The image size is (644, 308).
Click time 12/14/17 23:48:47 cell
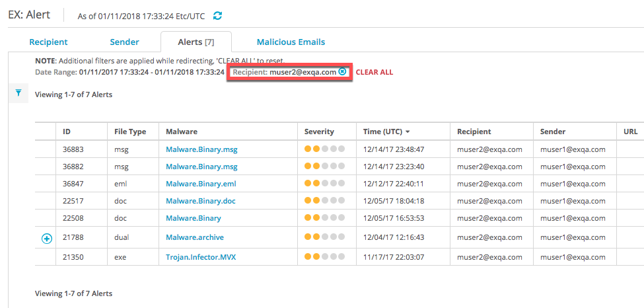394,149
